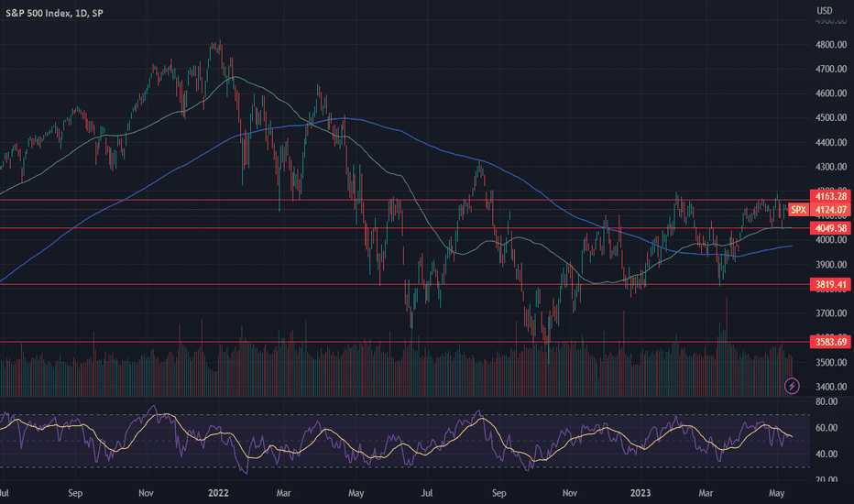Click the 4600.00 price axis value
Viewport: 854px width, 504px height.
pos(831,93)
